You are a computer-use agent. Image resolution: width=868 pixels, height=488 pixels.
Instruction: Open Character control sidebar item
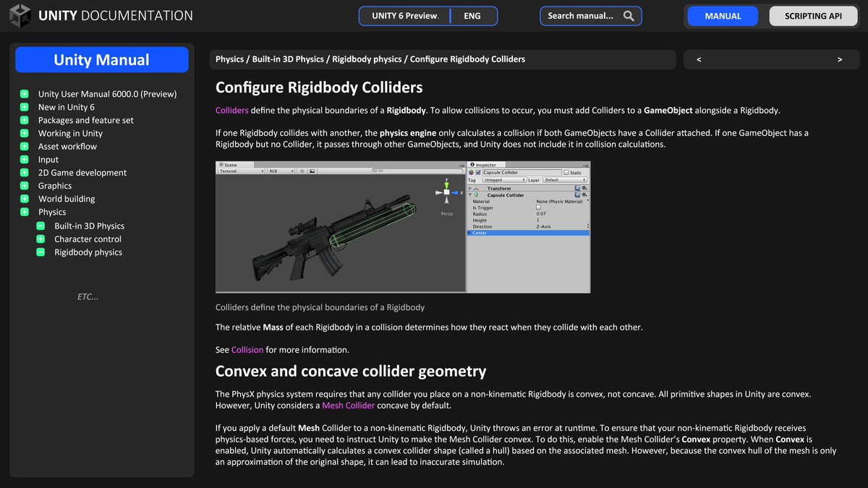point(88,239)
